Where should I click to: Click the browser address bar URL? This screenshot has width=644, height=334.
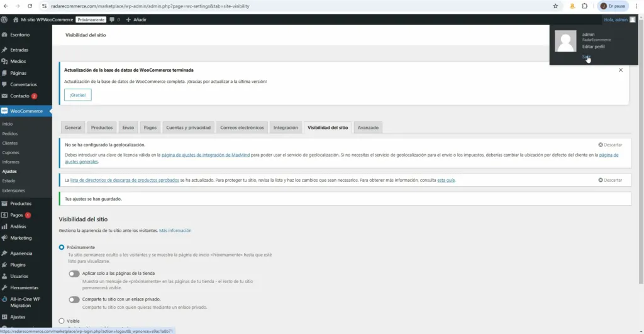click(150, 6)
